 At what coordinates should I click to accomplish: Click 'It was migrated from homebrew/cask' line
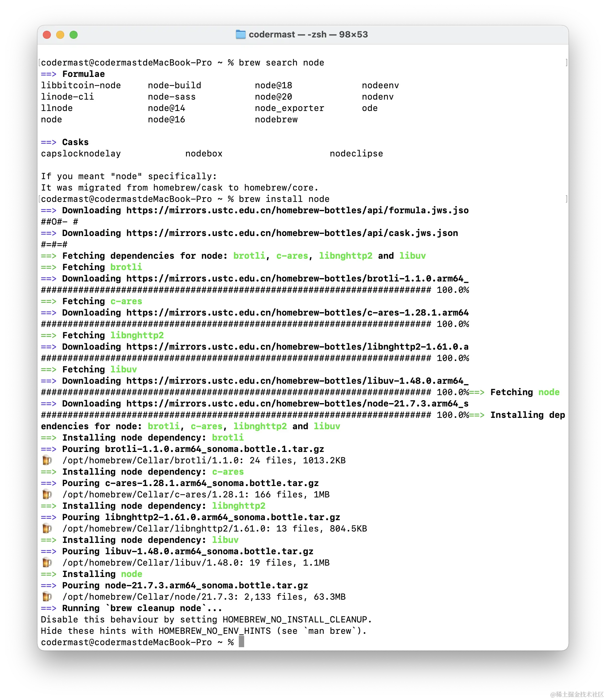point(180,188)
